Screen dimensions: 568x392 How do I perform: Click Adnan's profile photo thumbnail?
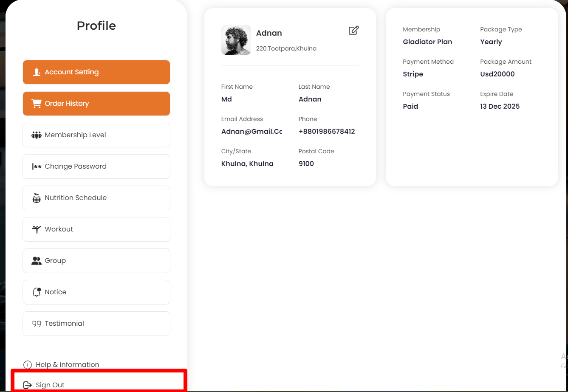[x=236, y=40]
